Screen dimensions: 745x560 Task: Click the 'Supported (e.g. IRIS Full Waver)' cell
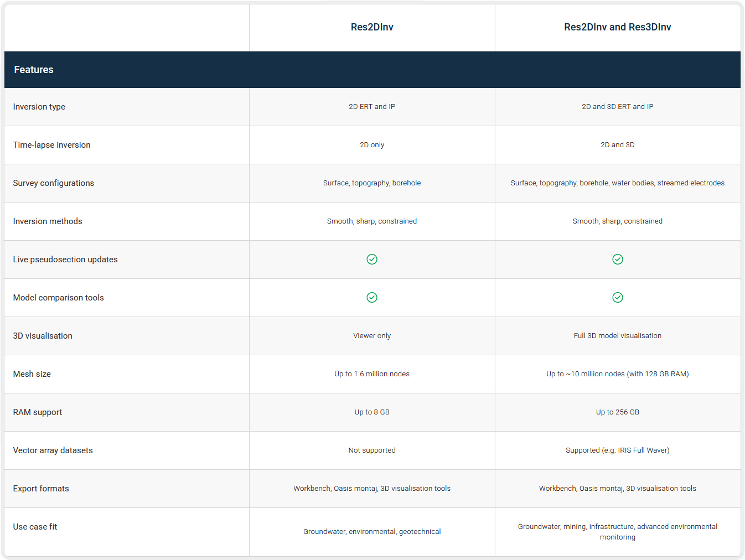pyautogui.click(x=617, y=450)
